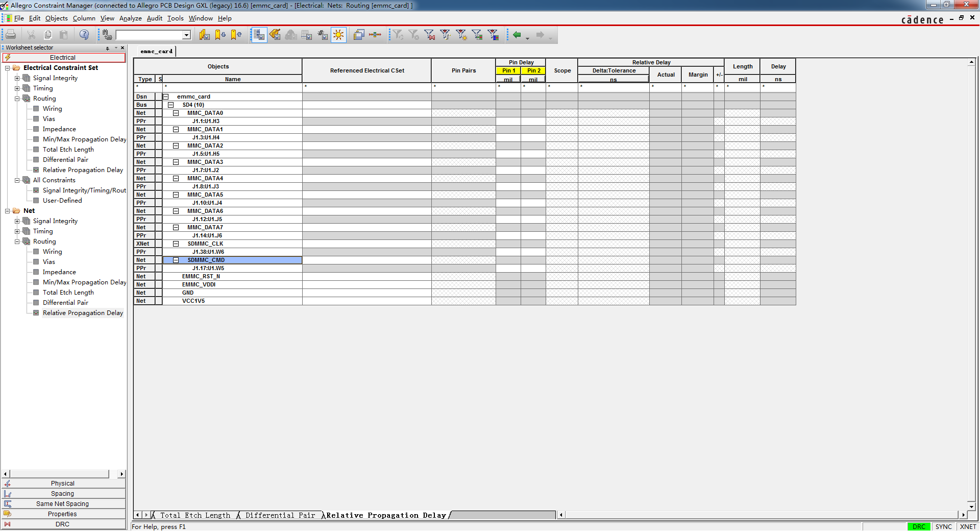Select the emmc_card document tab
The width and height of the screenshot is (980, 531).
pos(157,51)
